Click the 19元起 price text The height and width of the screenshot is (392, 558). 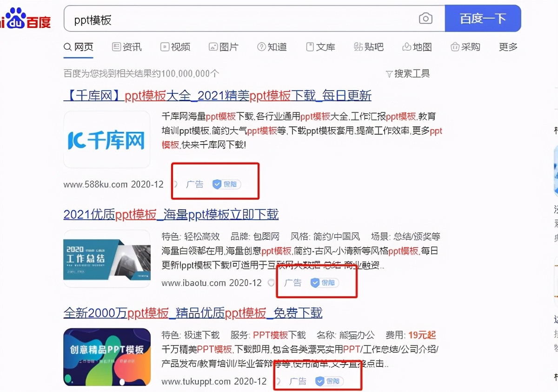pos(422,335)
